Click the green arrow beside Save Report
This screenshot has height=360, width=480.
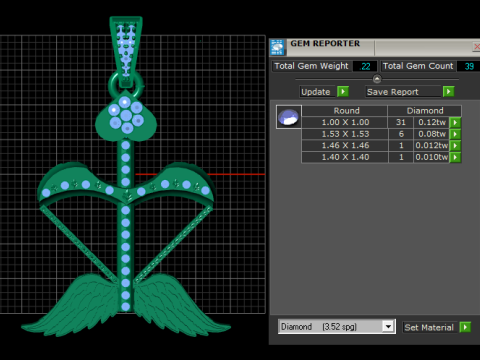[x=448, y=91]
